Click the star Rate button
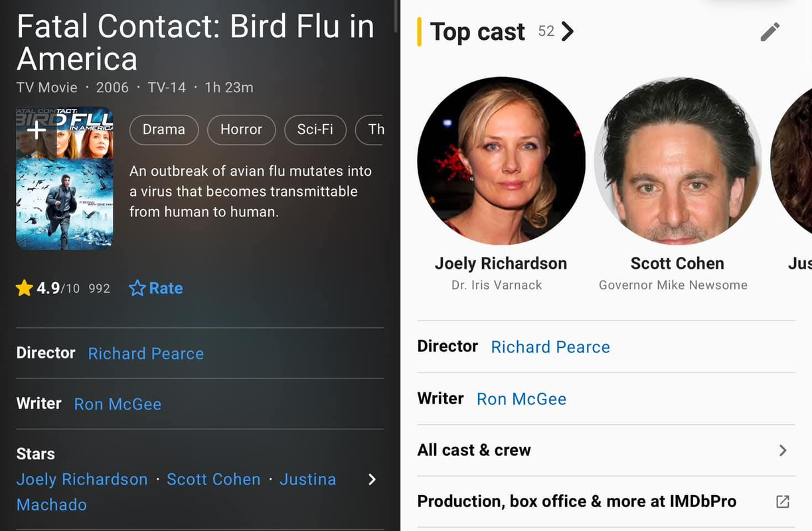 tap(156, 288)
